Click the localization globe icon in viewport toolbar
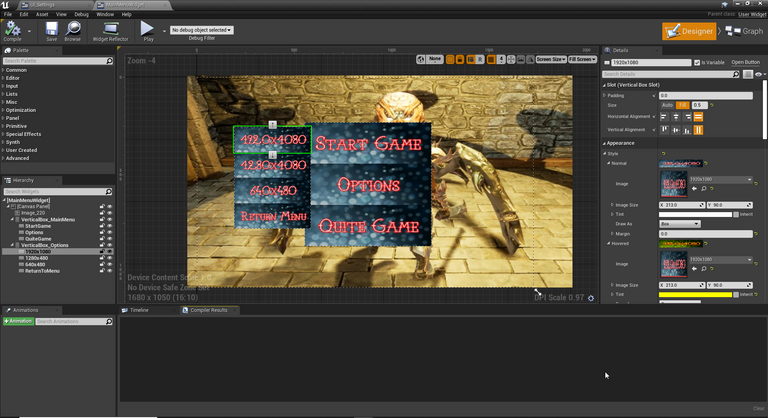This screenshot has width=768, height=418. coord(421,59)
